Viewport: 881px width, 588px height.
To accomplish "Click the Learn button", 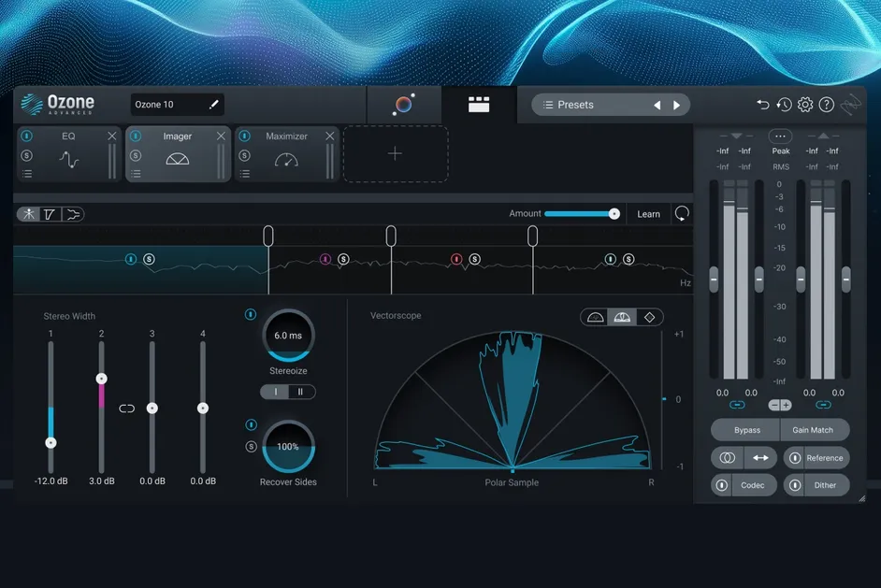I will coord(648,214).
